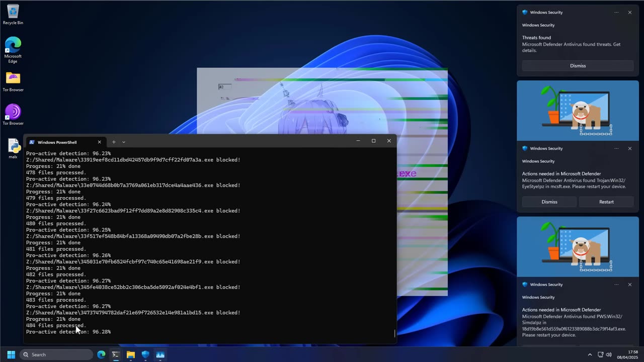
Task: Open the first Tor Browser desktop shortcut
Action: click(x=13, y=81)
